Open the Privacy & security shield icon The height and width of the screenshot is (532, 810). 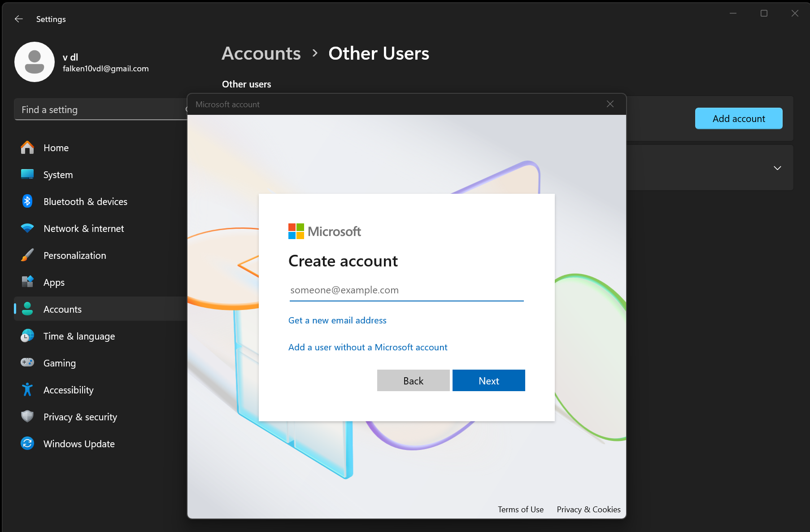27,417
